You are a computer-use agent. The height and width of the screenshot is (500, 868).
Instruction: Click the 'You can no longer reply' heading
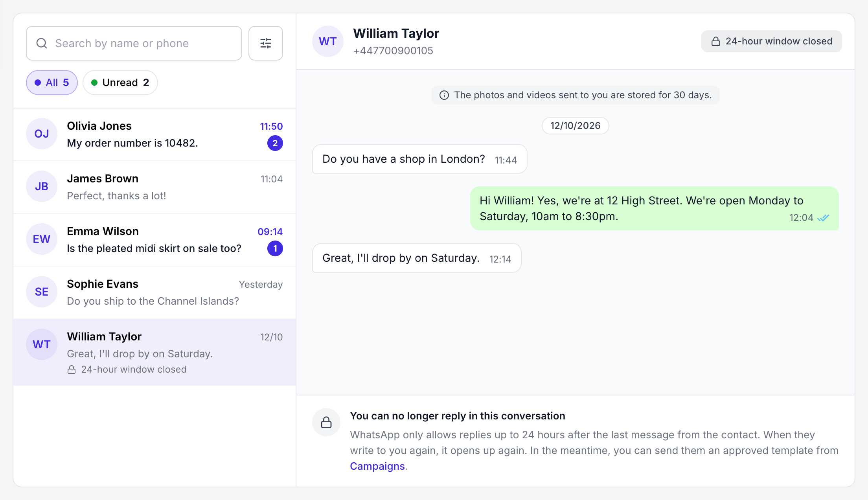pos(458,416)
